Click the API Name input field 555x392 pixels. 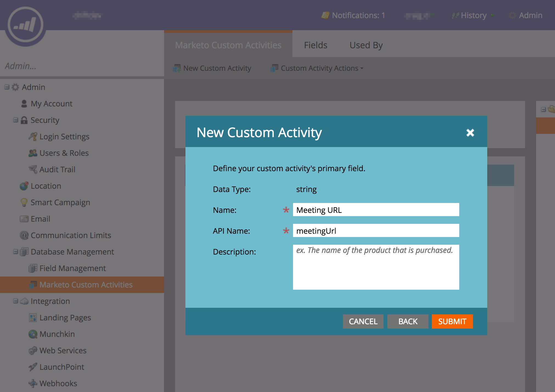click(376, 231)
